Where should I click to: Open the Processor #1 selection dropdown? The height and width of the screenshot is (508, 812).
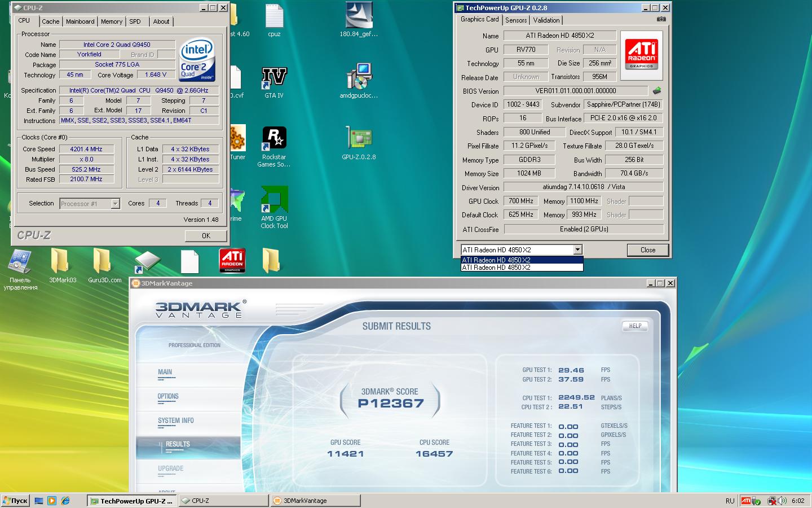90,204
